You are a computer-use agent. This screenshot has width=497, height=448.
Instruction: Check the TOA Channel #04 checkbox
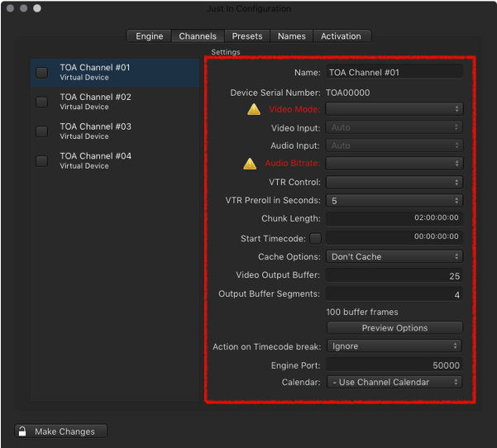[x=42, y=161]
